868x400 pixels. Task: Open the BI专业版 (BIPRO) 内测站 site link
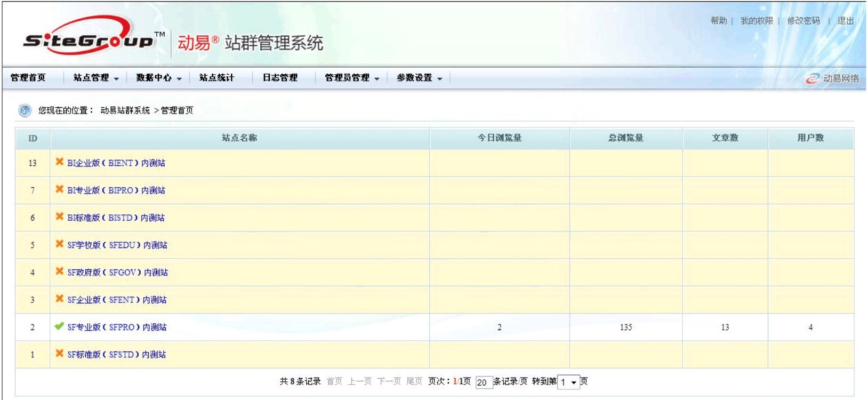116,190
